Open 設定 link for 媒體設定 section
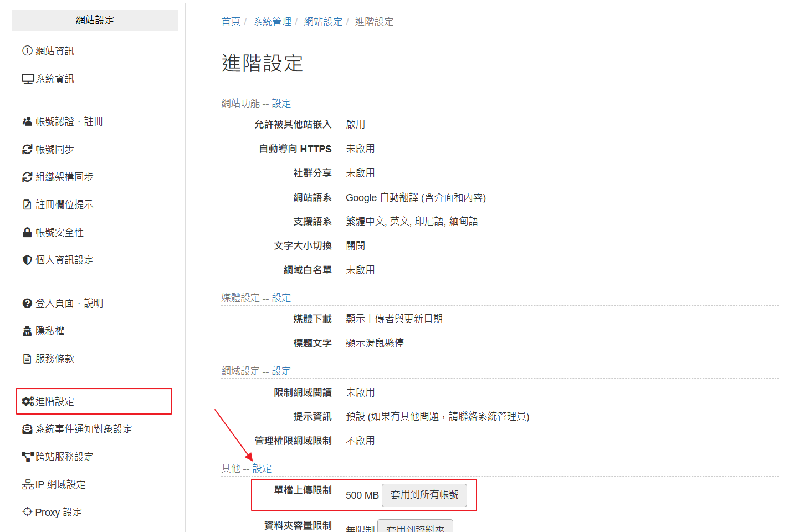The height and width of the screenshot is (532, 799). tap(281, 298)
